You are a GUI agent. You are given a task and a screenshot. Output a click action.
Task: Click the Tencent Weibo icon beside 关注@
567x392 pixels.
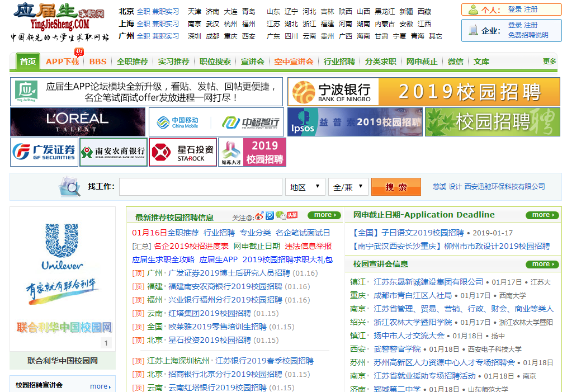coord(270,215)
